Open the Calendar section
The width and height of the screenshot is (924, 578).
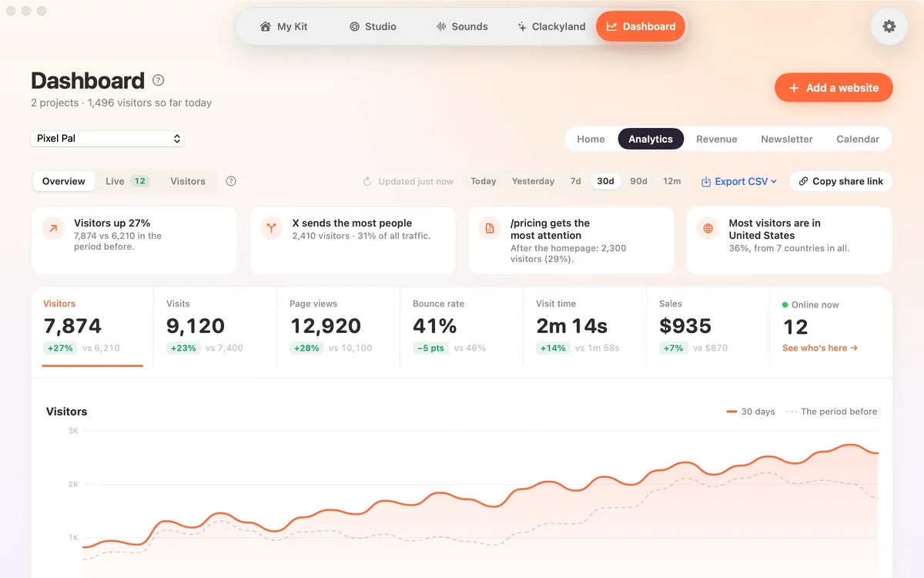[x=858, y=139]
